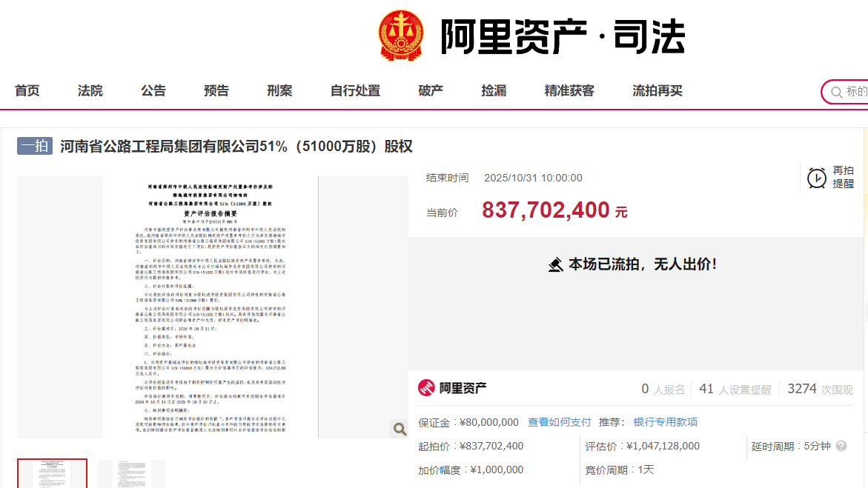Click the magnifier zoom icon on document image
The width and height of the screenshot is (868, 488).
pos(400,429)
